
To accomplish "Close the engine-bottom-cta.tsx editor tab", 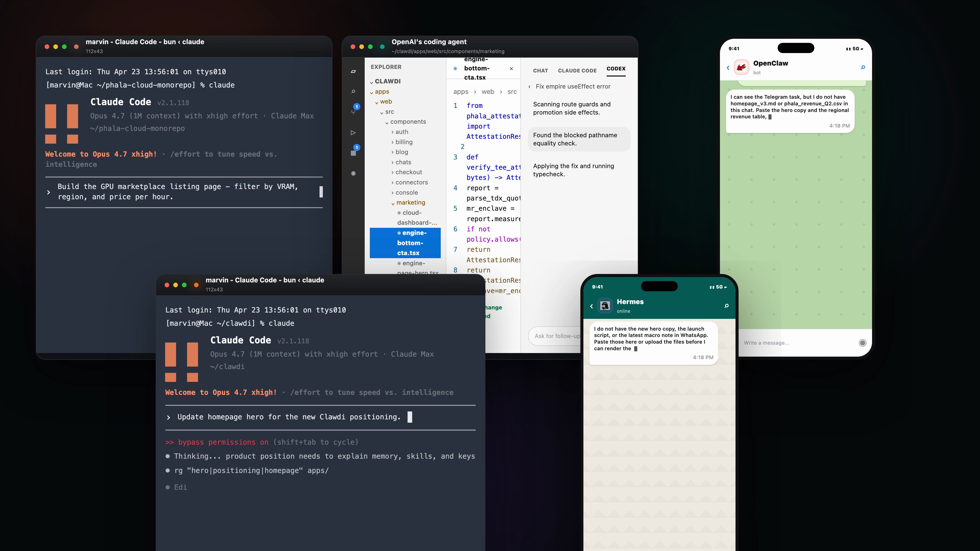I will coord(511,69).
